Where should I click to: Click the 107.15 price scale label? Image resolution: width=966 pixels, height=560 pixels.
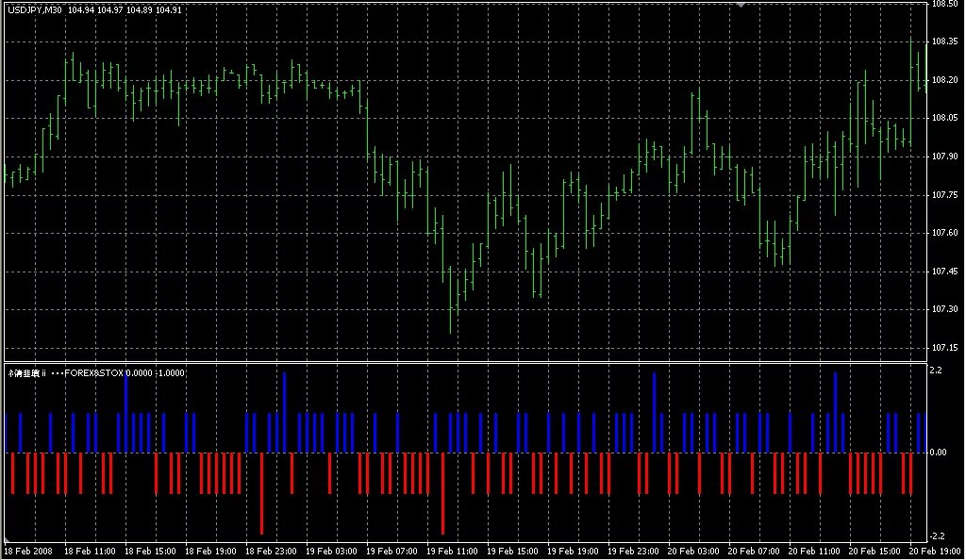click(x=944, y=348)
